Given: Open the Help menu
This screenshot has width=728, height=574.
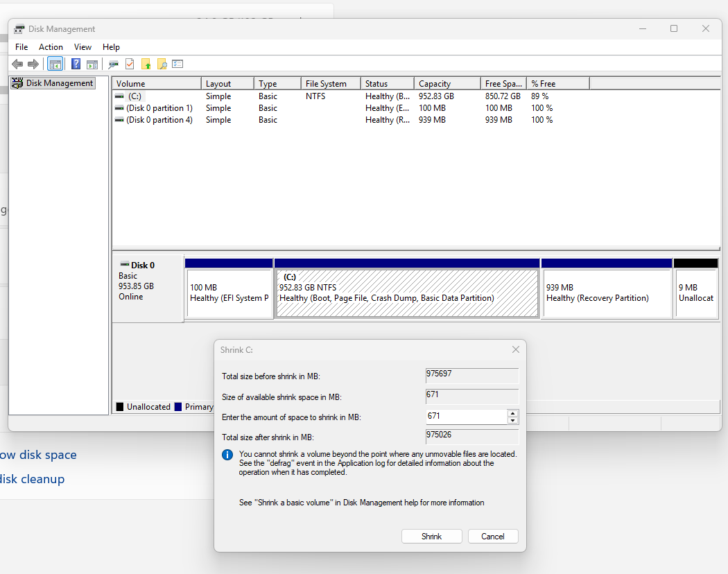Looking at the screenshot, I should pos(111,47).
